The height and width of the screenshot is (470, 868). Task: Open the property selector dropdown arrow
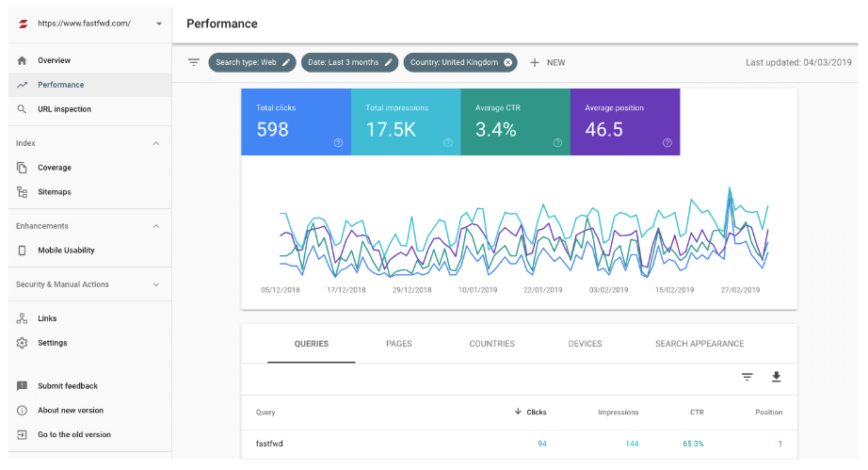click(x=159, y=24)
